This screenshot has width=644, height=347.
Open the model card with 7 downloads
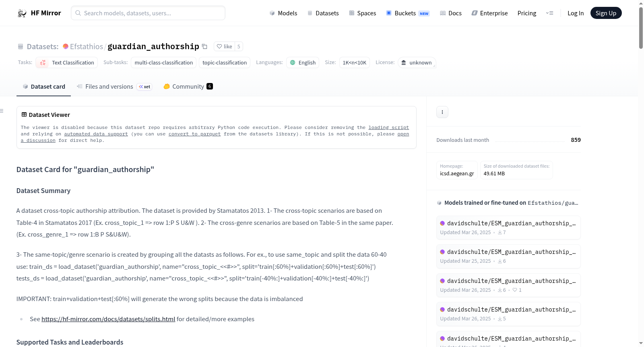pyautogui.click(x=508, y=228)
